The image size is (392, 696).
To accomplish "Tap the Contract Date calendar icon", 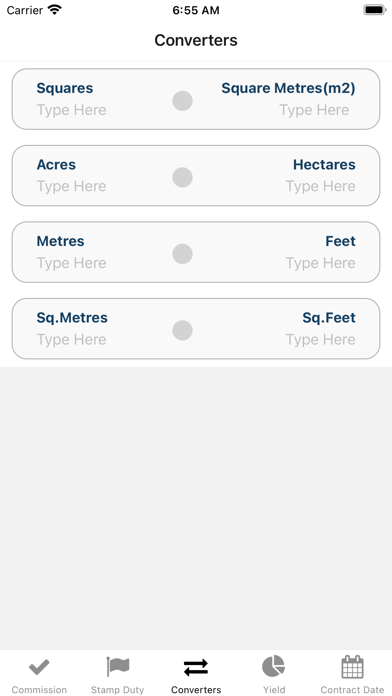I will pyautogui.click(x=352, y=666).
